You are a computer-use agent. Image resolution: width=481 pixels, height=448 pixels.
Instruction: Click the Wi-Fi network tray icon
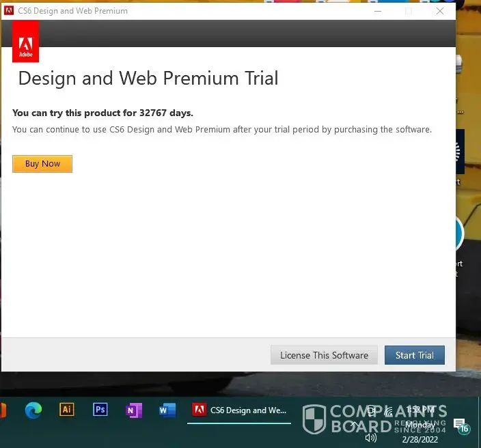[388, 411]
